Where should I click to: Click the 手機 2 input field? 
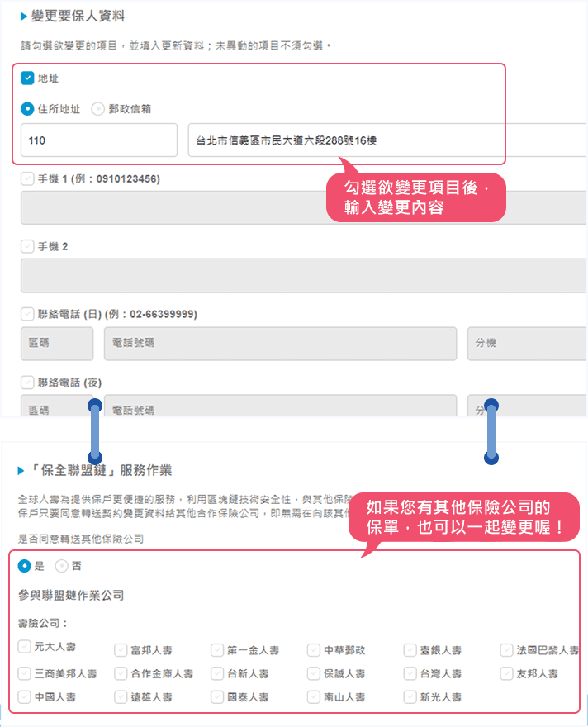tap(304, 276)
